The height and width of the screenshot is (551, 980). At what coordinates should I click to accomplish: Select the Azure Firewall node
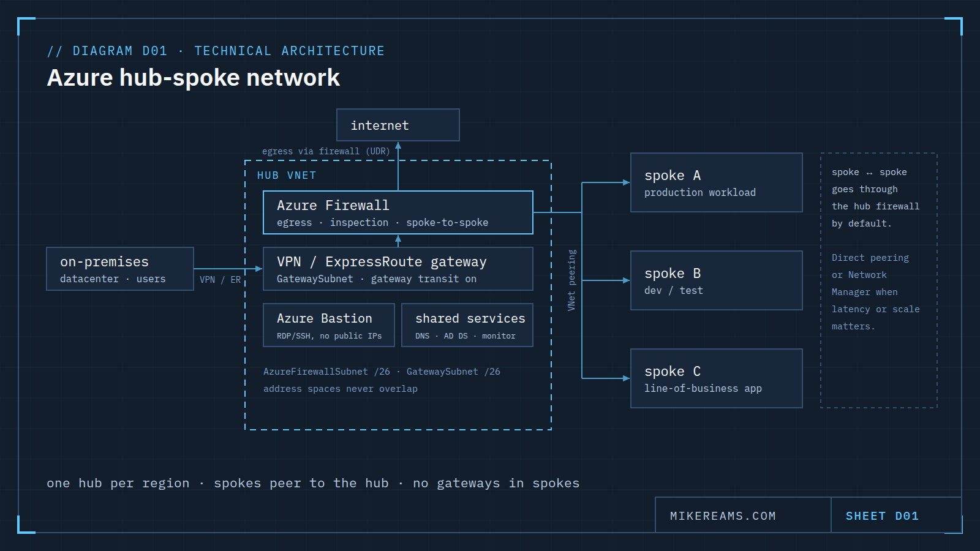click(x=398, y=212)
